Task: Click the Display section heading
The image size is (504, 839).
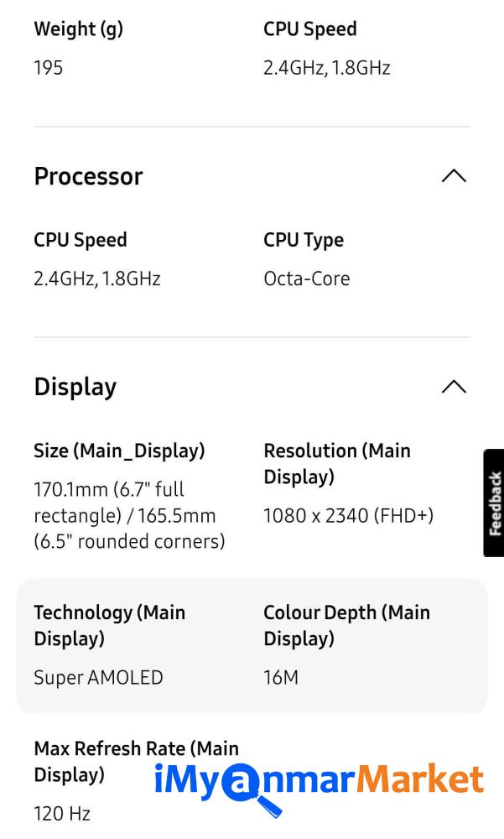Action: click(75, 387)
